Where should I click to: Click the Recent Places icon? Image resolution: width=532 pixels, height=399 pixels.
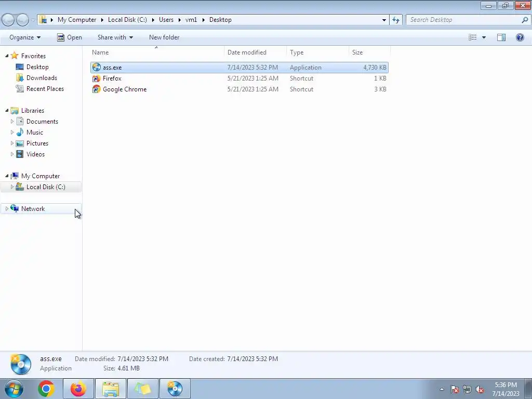(x=20, y=88)
